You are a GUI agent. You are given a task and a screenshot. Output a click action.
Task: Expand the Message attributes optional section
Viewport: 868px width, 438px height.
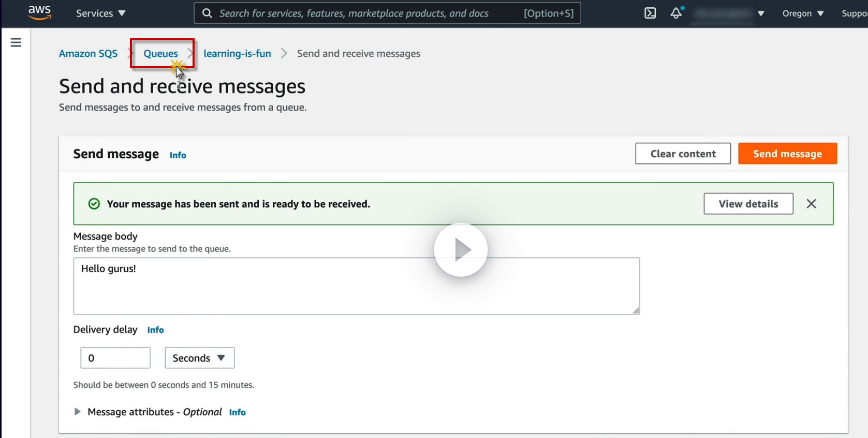coord(78,412)
